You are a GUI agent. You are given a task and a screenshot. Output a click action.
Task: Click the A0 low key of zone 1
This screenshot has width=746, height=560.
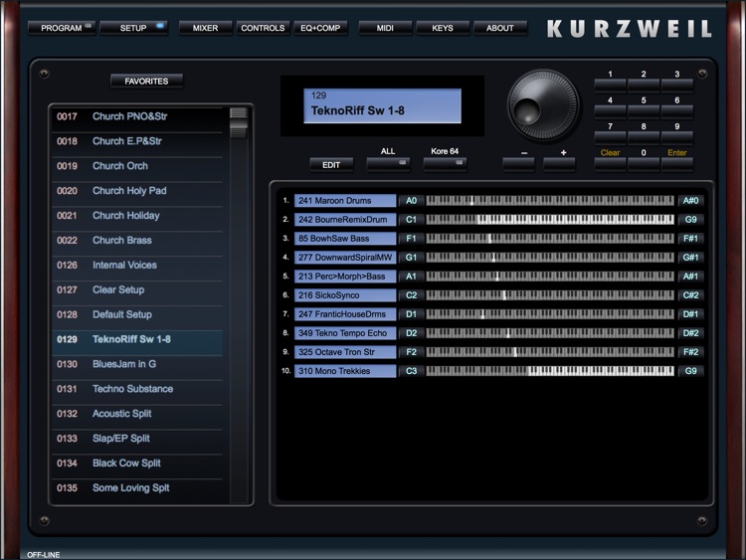coord(411,201)
